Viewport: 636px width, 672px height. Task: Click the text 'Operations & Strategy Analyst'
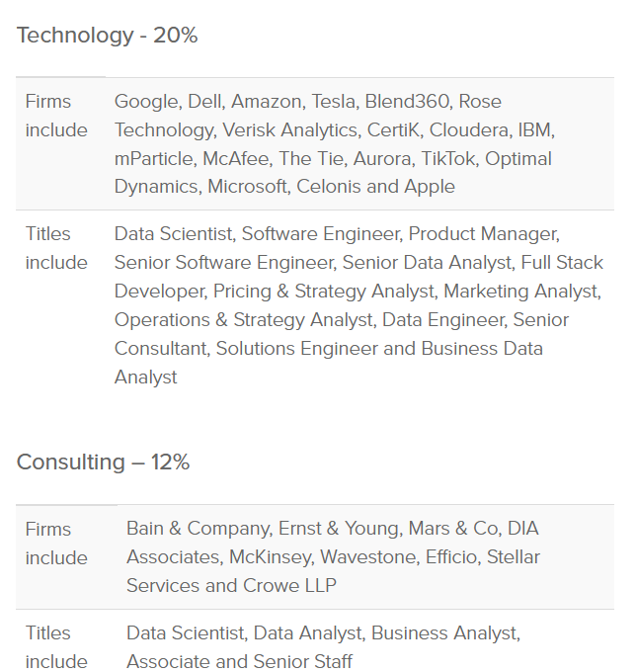[245, 320]
